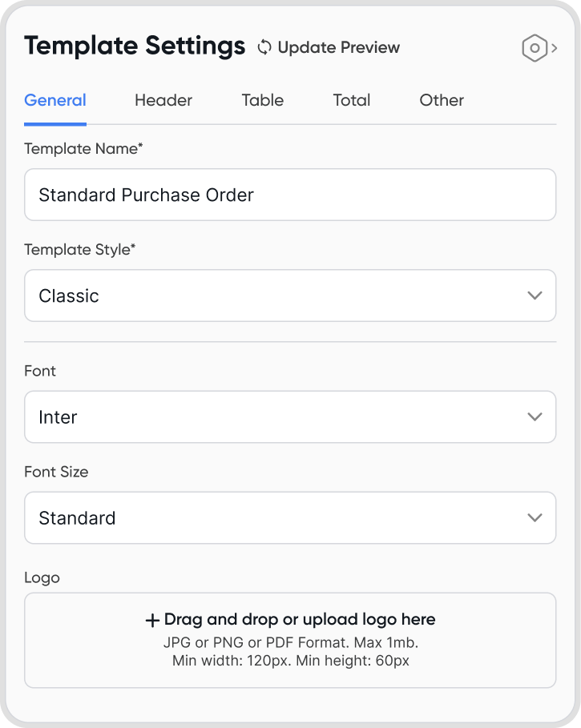Go to the Total tab
This screenshot has width=581, height=728.
click(x=352, y=100)
